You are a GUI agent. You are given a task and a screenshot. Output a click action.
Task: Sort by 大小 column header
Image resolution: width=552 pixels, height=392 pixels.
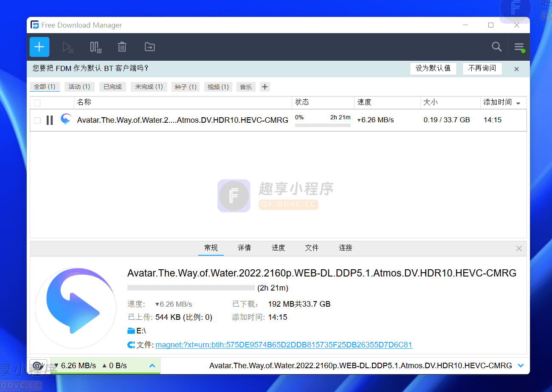(x=451, y=102)
